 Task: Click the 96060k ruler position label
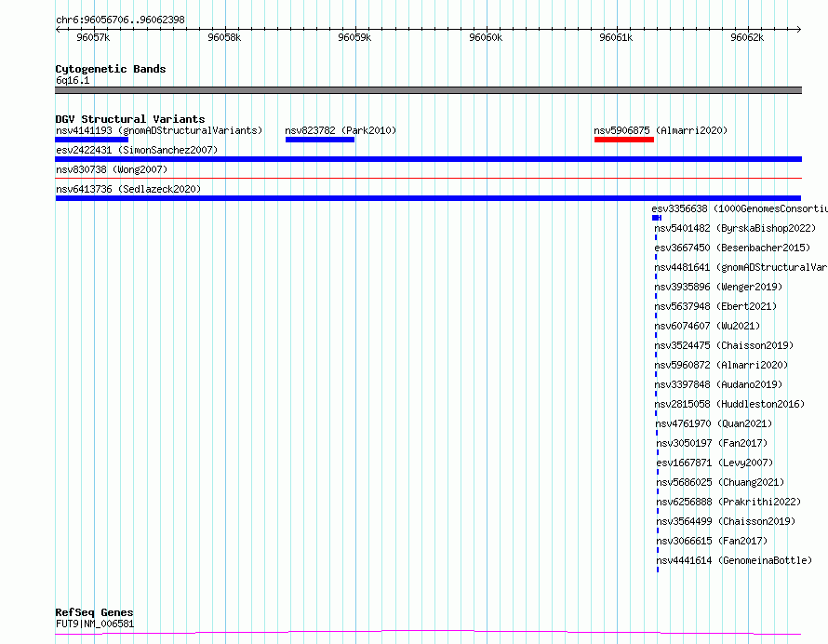[x=486, y=37]
